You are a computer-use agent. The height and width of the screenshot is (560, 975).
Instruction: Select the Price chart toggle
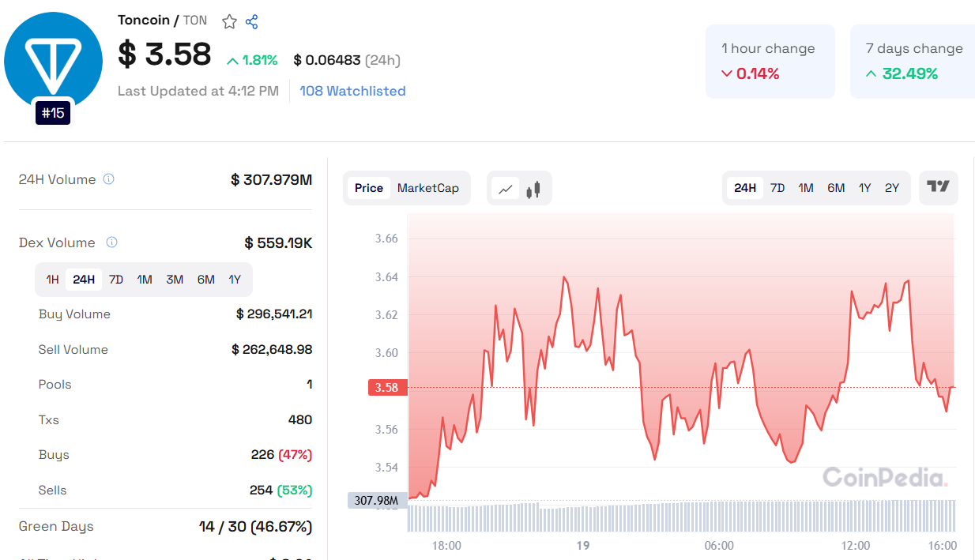pyautogui.click(x=369, y=188)
